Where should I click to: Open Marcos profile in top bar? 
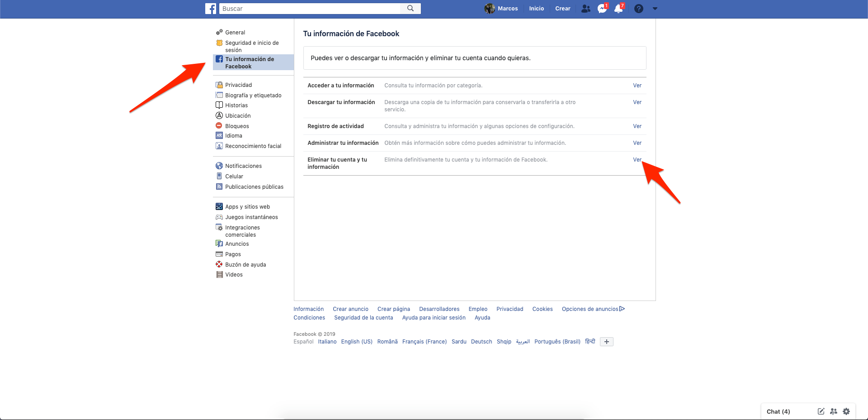click(x=501, y=9)
